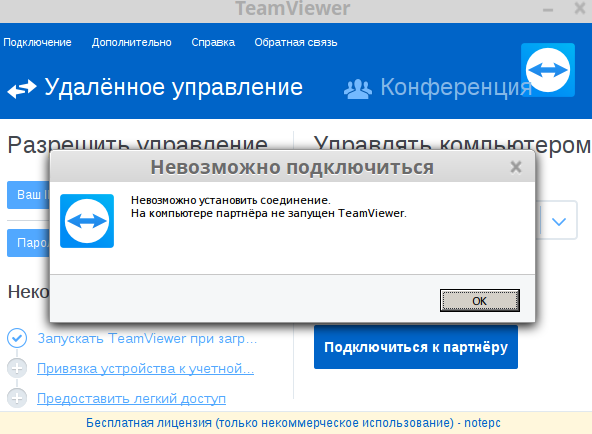Close the TeamViewer main window

coord(580,8)
